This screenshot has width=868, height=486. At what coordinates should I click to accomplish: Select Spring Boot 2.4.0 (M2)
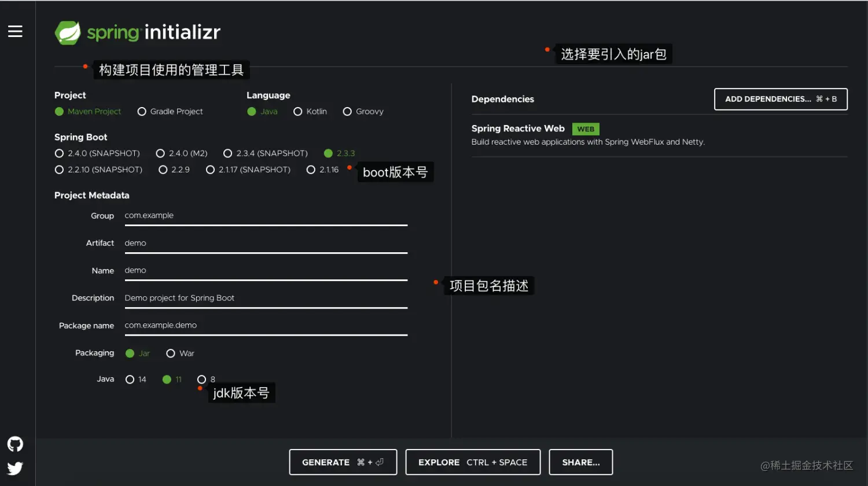pyautogui.click(x=182, y=153)
